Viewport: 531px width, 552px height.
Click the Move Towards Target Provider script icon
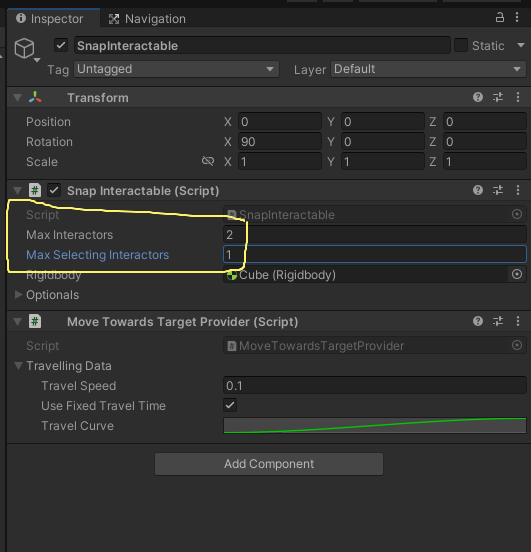pos(35,321)
